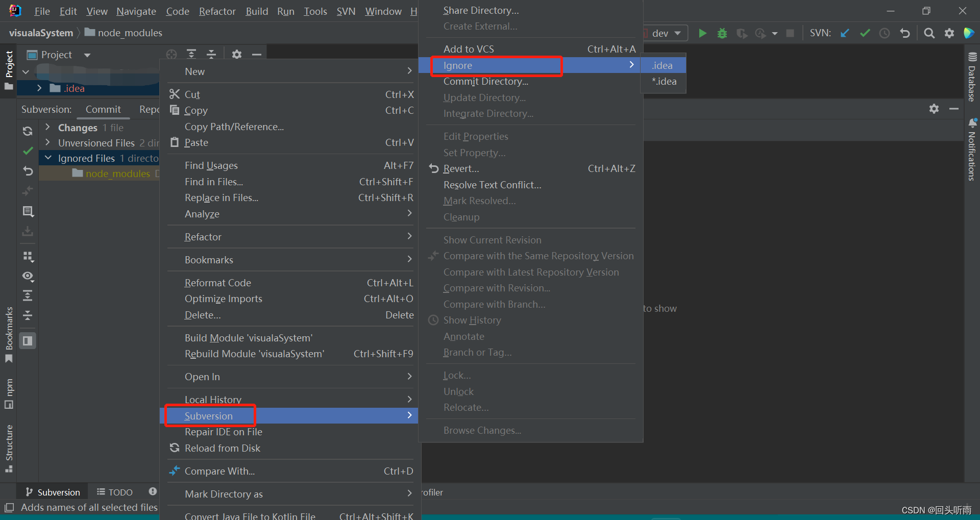
Task: Open IDE settings gear in top toolbar
Action: (949, 33)
